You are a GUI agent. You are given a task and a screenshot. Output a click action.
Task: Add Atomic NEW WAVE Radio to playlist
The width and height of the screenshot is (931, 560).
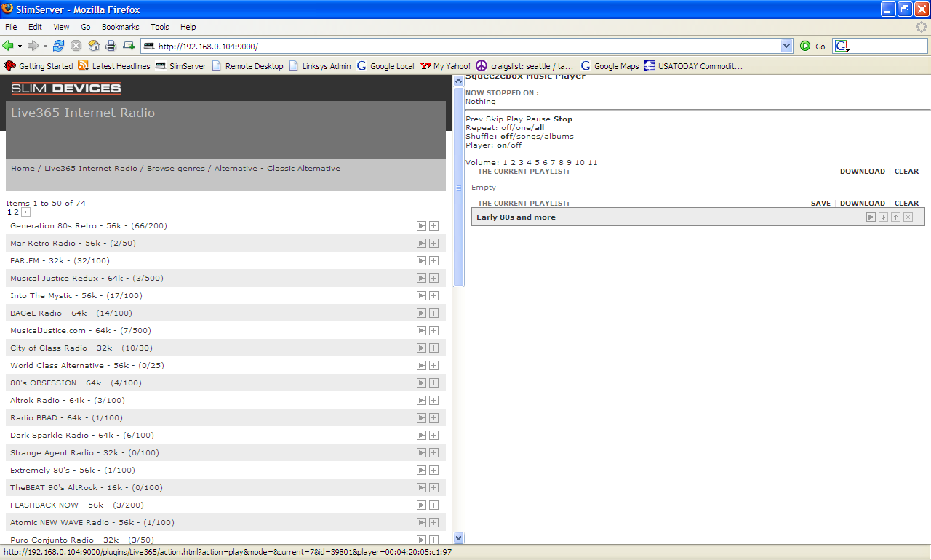(x=433, y=523)
